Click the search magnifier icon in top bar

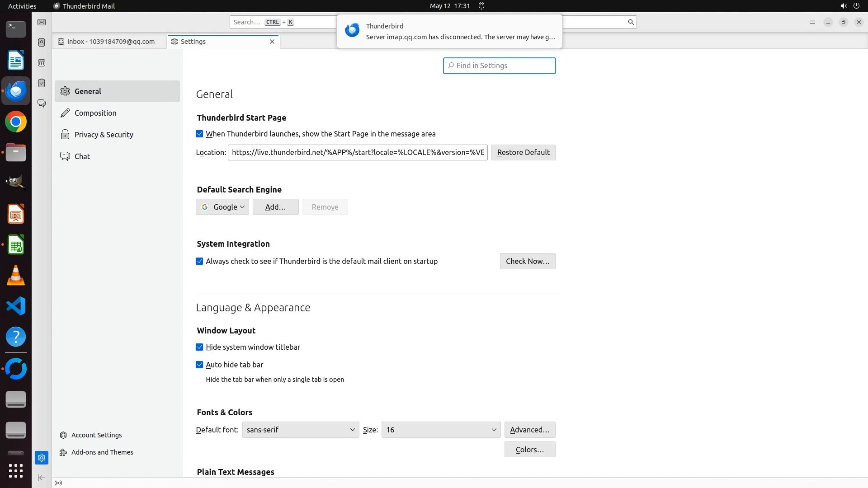pyautogui.click(x=631, y=22)
